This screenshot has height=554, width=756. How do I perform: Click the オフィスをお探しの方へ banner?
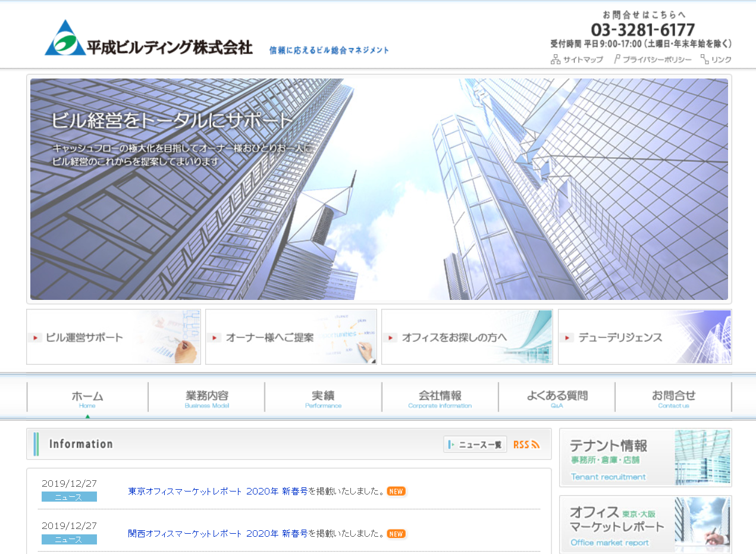point(467,337)
